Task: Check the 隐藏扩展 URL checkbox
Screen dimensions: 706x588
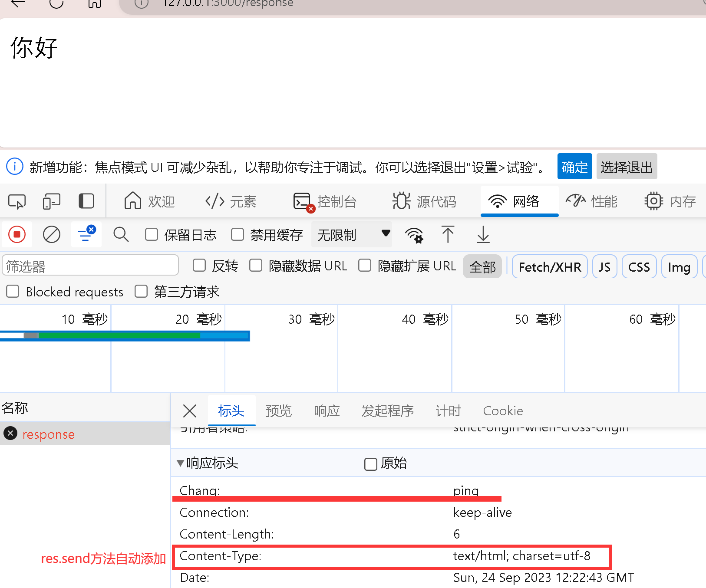Action: click(365, 265)
